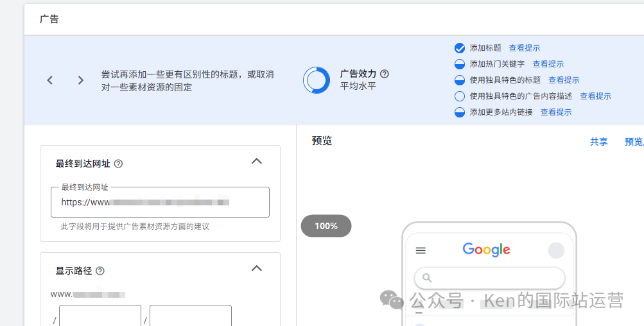644x326 pixels.
Task: Click the search magnifier in phone preview
Action: pos(427,278)
